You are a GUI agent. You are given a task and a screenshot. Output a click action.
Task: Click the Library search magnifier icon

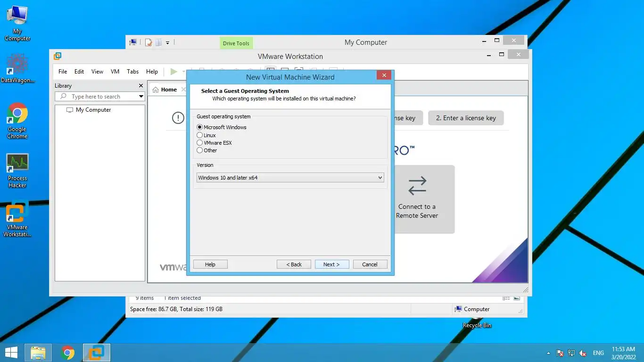[x=63, y=97]
